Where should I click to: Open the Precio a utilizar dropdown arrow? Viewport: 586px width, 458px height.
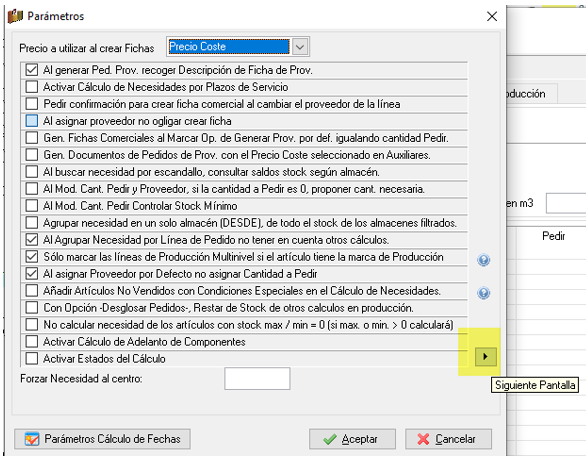[x=300, y=47]
